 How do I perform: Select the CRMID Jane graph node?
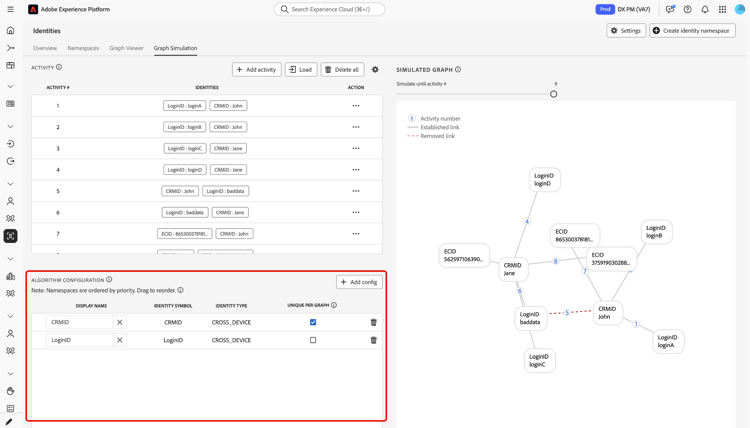[x=513, y=269]
